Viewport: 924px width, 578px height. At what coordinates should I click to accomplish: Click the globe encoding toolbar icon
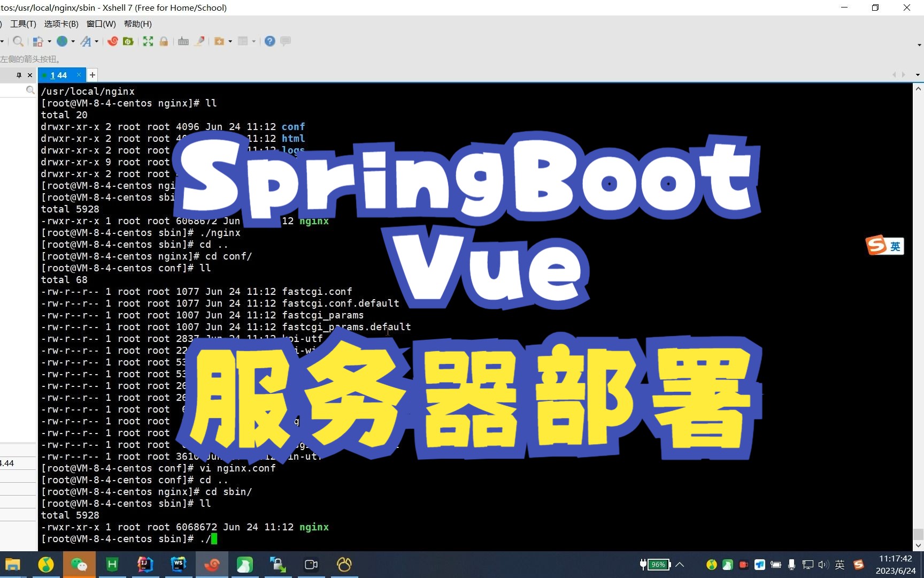62,41
